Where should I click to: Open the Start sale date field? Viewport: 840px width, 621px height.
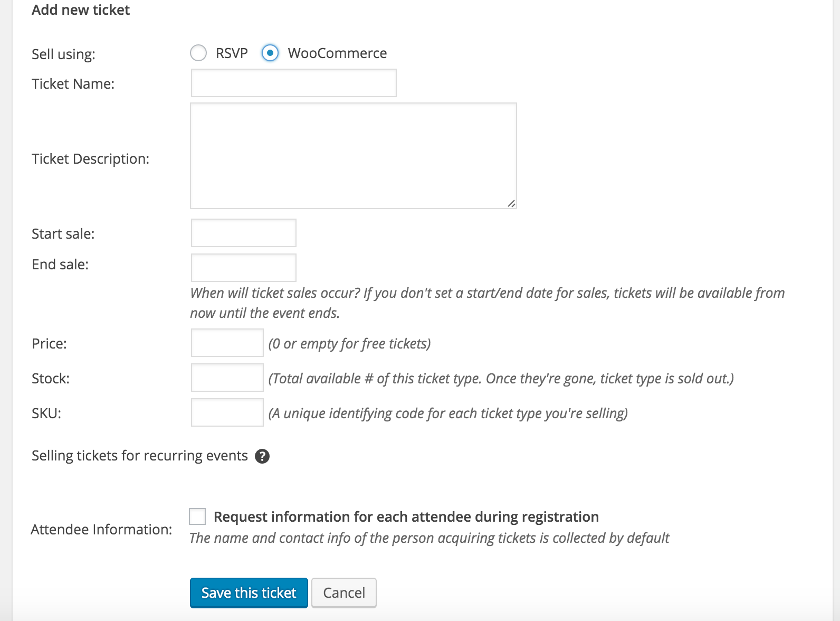pyautogui.click(x=243, y=233)
